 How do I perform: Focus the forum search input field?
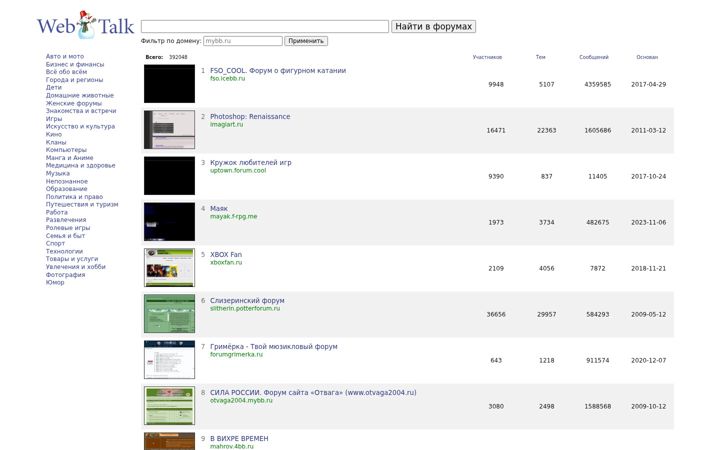coord(265,27)
